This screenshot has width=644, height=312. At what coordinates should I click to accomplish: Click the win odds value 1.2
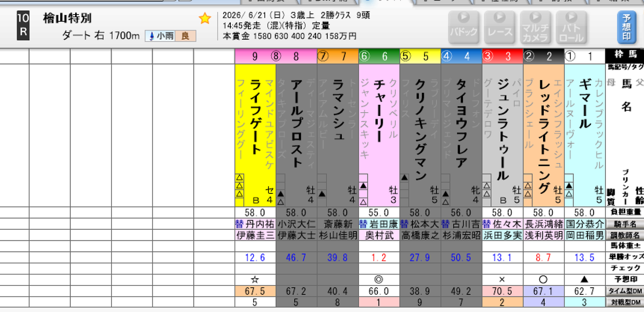click(x=379, y=258)
